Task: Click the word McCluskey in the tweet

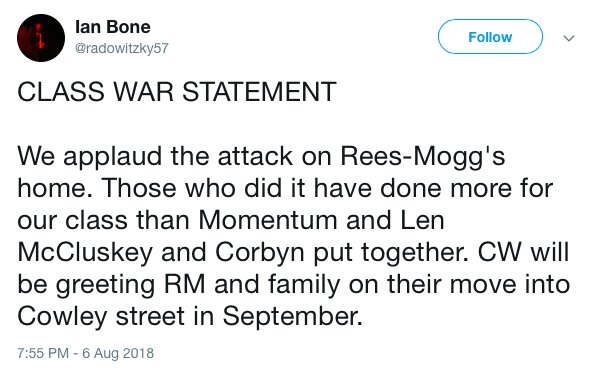Action: [85, 253]
